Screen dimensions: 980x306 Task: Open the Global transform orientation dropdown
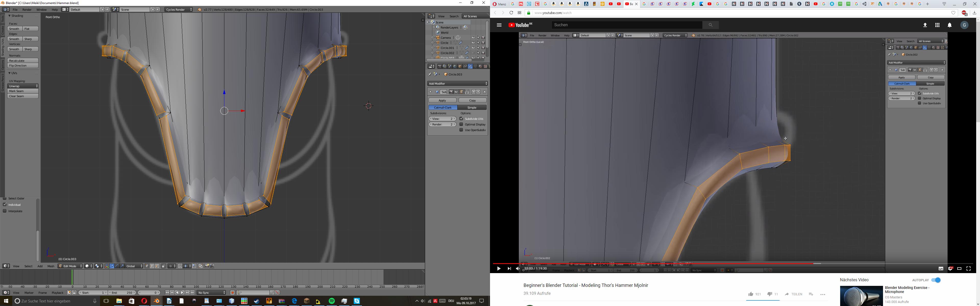(x=134, y=266)
